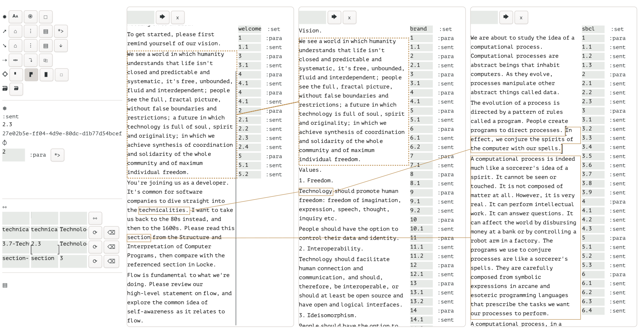Click the down arrow button

61,46
